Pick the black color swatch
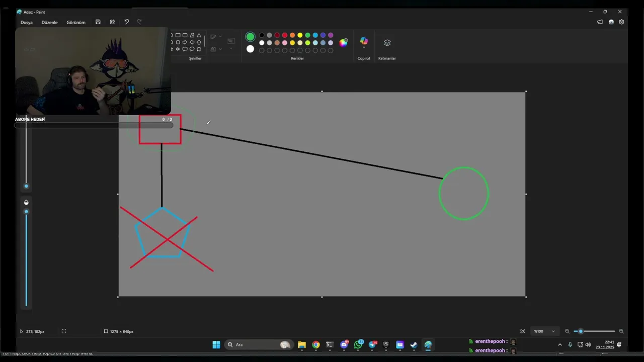The width and height of the screenshot is (644, 362). click(x=262, y=35)
